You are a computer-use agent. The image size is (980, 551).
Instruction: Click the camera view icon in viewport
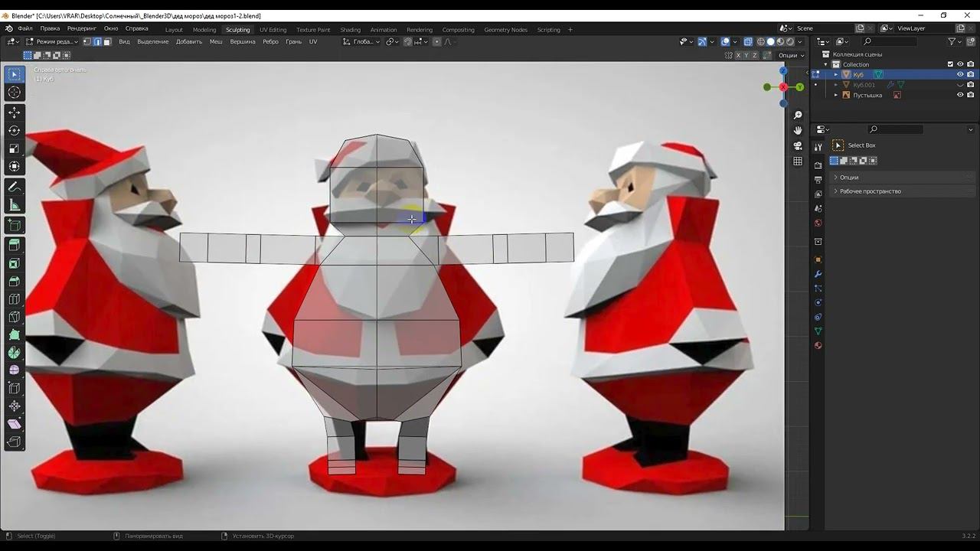pyautogui.click(x=798, y=145)
